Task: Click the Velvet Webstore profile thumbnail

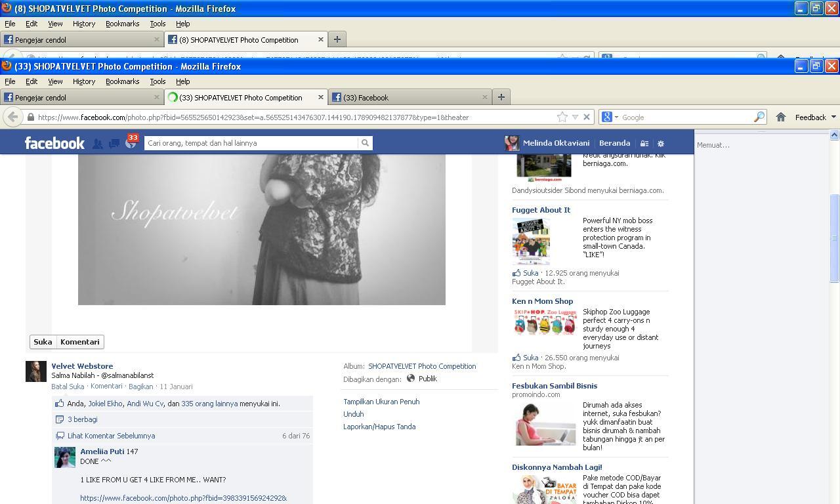Action: coord(36,371)
